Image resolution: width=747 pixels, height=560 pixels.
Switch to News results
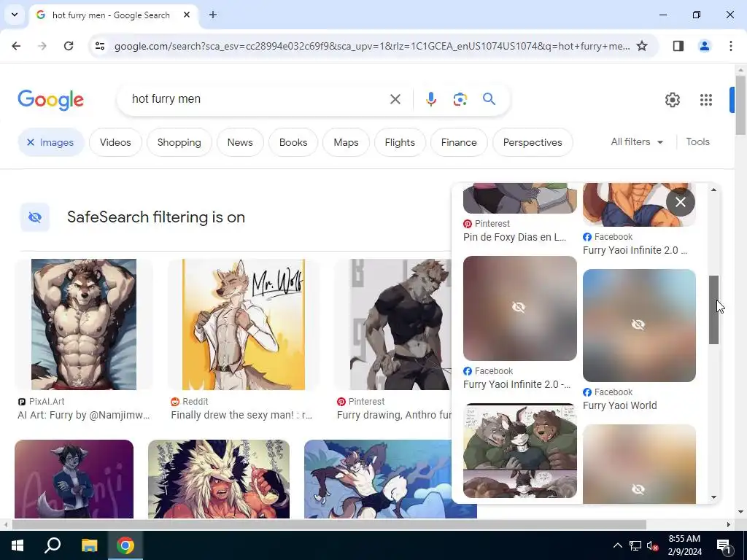tap(240, 142)
